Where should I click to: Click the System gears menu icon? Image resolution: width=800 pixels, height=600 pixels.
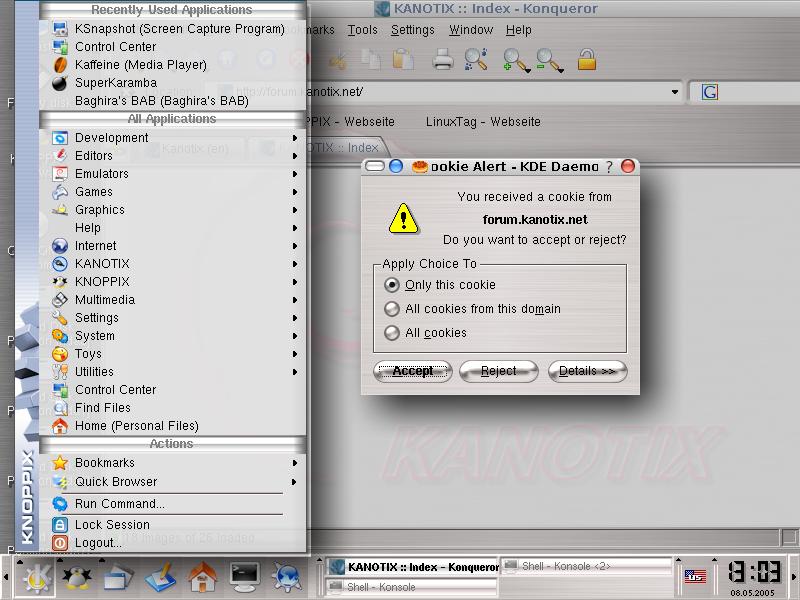pos(60,336)
